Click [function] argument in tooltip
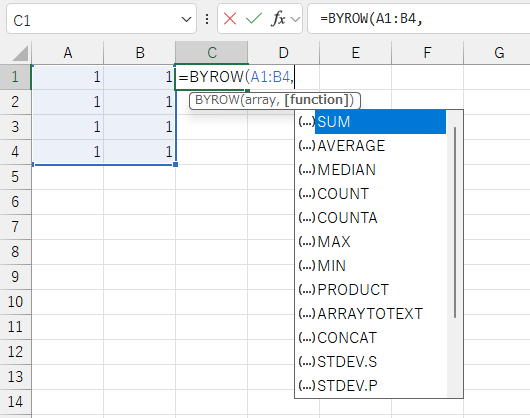 (317, 100)
